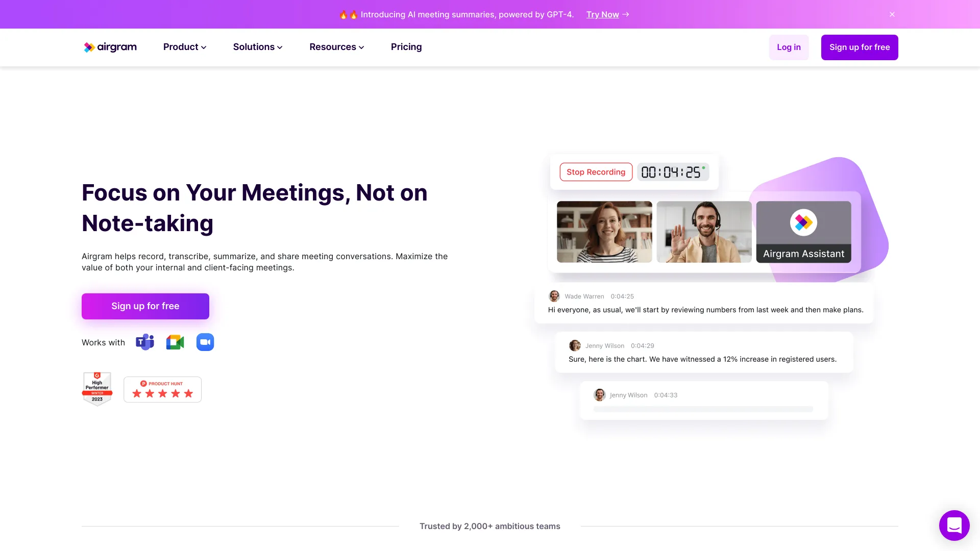This screenshot has width=980, height=551.
Task: Open the Zoom integration icon
Action: point(205,342)
